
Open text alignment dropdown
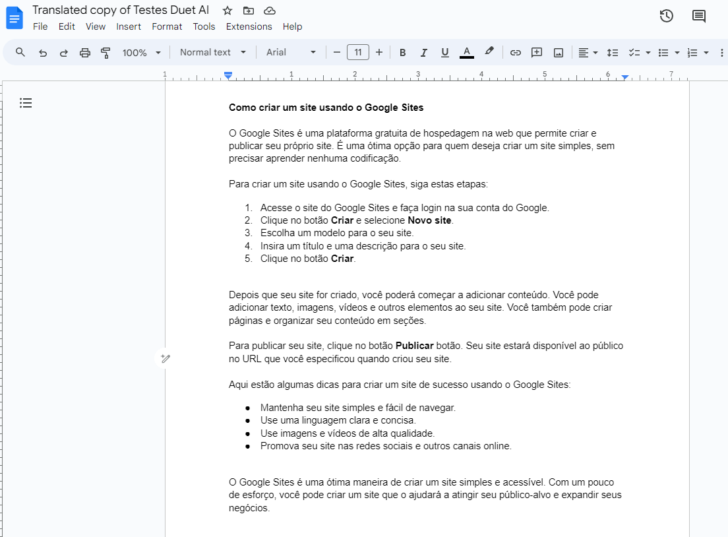point(588,52)
